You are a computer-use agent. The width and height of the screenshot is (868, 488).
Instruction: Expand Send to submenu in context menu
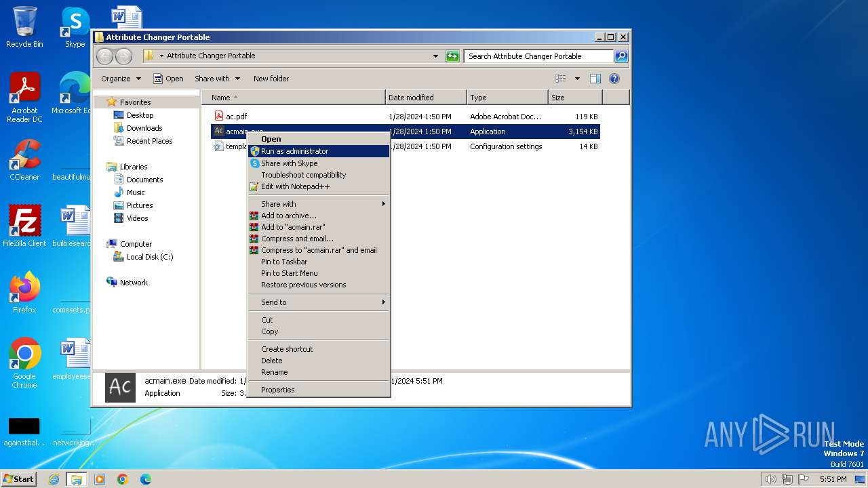click(x=319, y=302)
